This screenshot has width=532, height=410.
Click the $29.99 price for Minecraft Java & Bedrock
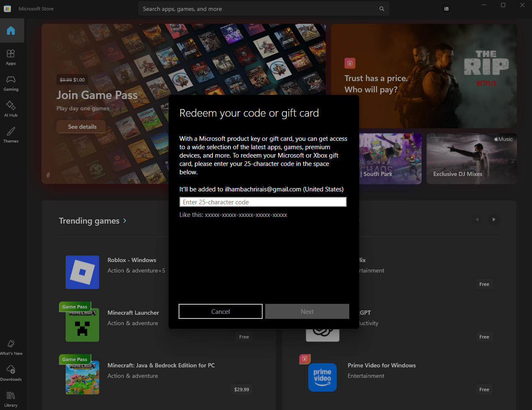241,390
